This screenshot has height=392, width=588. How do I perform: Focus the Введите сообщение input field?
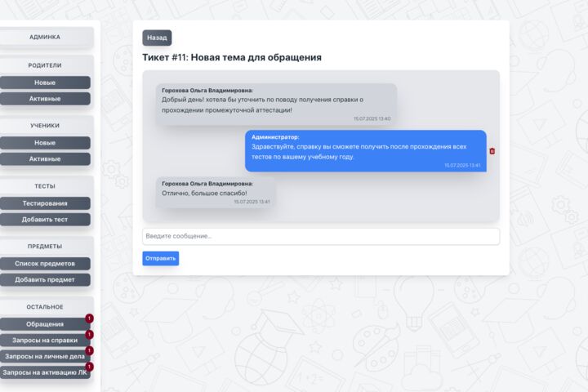pos(321,236)
